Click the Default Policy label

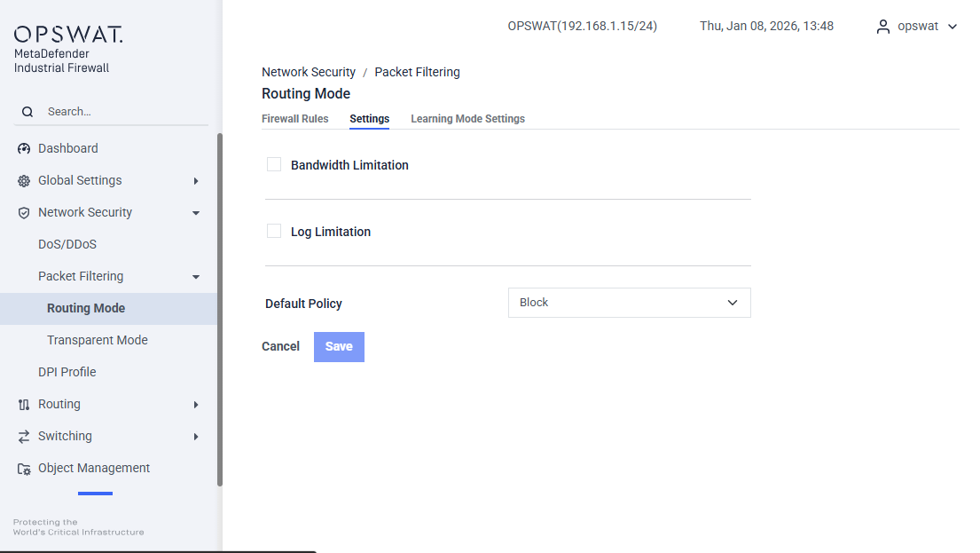(x=303, y=304)
